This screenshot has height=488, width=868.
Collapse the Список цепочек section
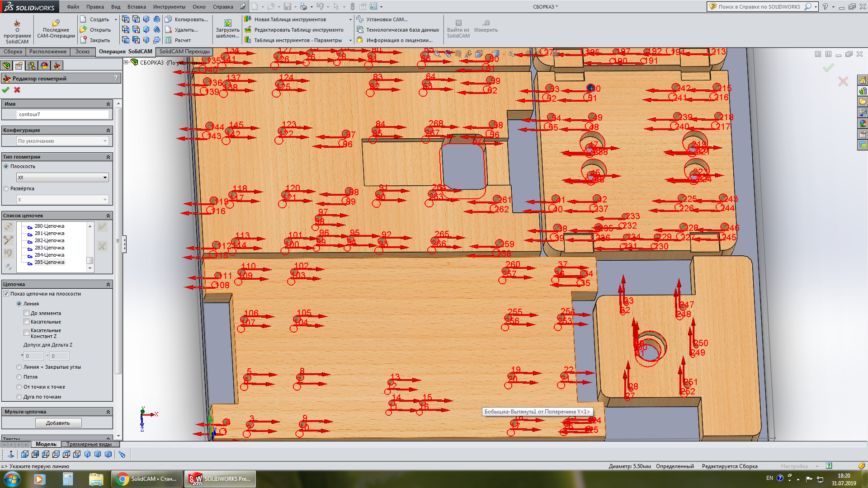(x=108, y=216)
